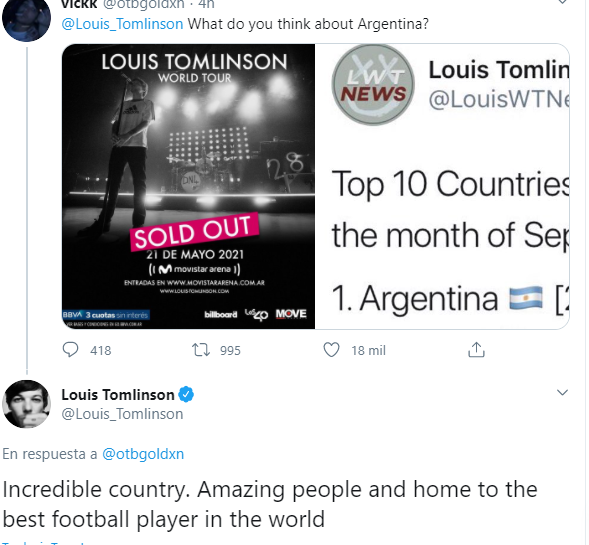Viewport: 589px width, 545px height.
Task: Click the LWT News logo
Action: pyautogui.click(x=373, y=85)
